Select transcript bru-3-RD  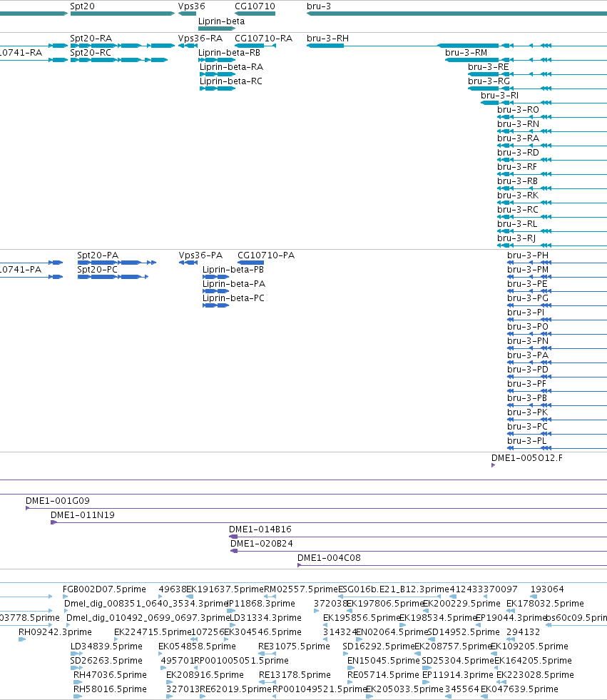click(x=518, y=153)
